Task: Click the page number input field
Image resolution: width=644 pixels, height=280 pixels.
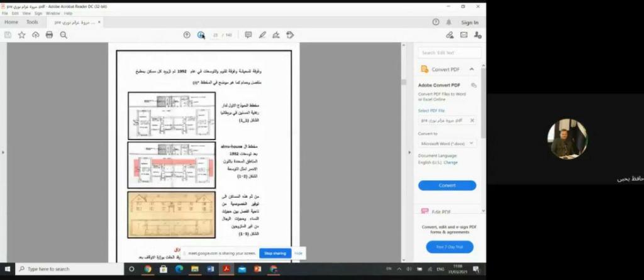Action: pyautogui.click(x=216, y=35)
